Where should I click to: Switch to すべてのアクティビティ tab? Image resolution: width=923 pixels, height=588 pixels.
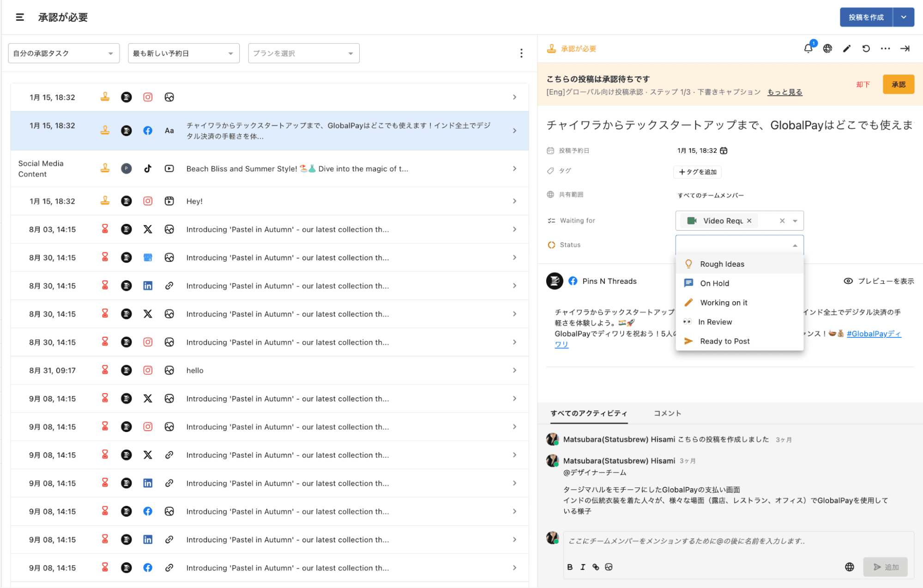tap(589, 413)
